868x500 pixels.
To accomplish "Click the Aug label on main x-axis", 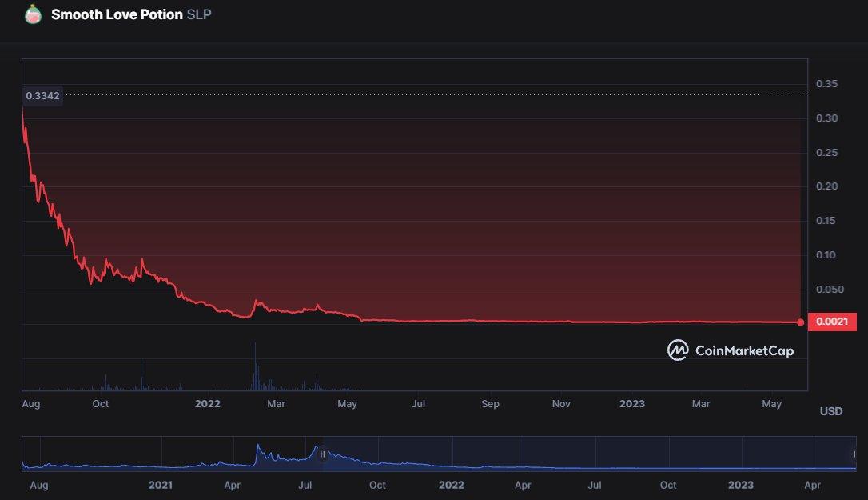I will tap(30, 404).
